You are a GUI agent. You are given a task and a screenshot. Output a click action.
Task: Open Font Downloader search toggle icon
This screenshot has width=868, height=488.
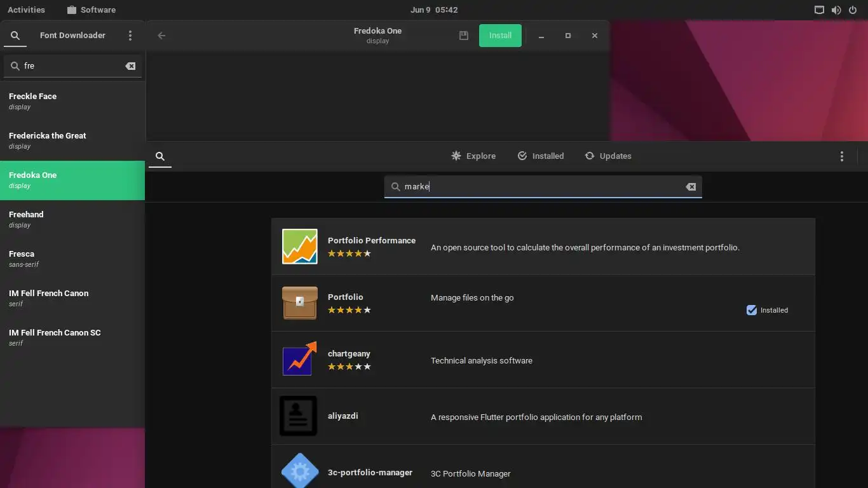coord(15,36)
